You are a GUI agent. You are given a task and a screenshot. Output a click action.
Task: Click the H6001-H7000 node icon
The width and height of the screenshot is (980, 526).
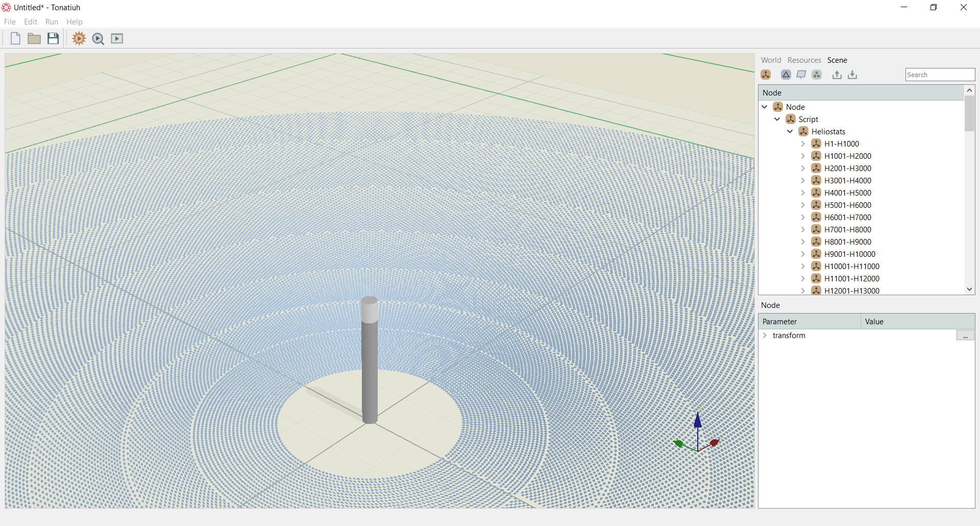[816, 217]
